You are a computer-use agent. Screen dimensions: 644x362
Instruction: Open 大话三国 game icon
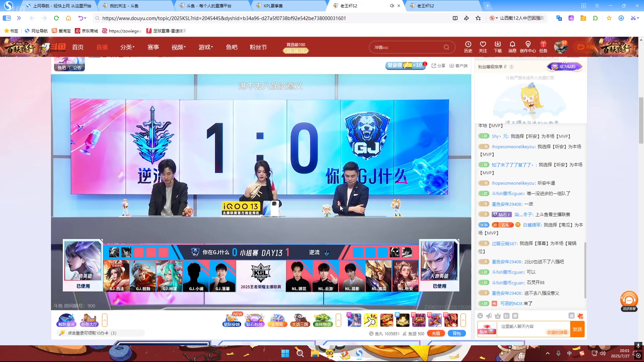(300, 320)
